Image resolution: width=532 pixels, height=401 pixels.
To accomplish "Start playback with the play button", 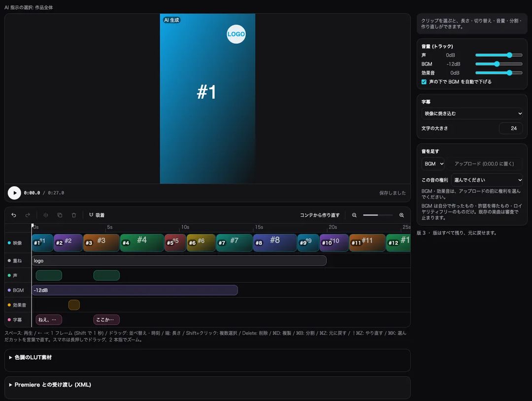I will pyautogui.click(x=14, y=193).
